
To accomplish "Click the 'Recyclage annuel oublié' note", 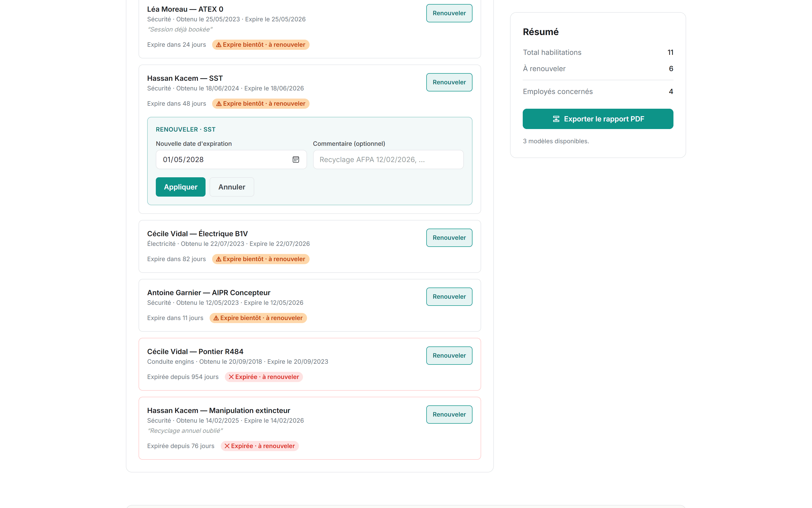I will point(185,431).
